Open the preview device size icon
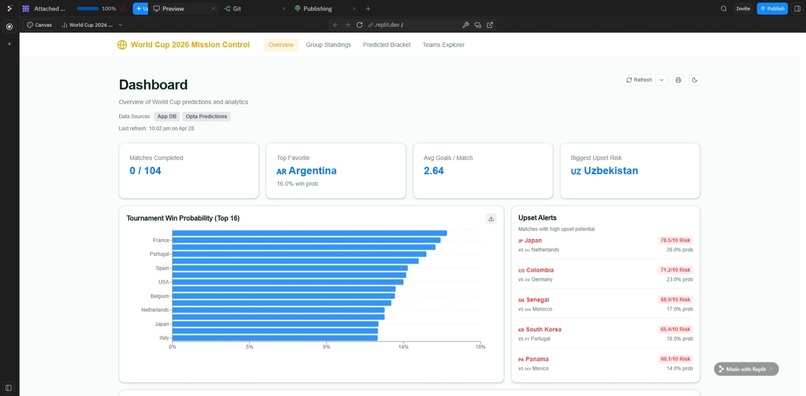Viewport: 806px width, 396px height. click(x=478, y=25)
